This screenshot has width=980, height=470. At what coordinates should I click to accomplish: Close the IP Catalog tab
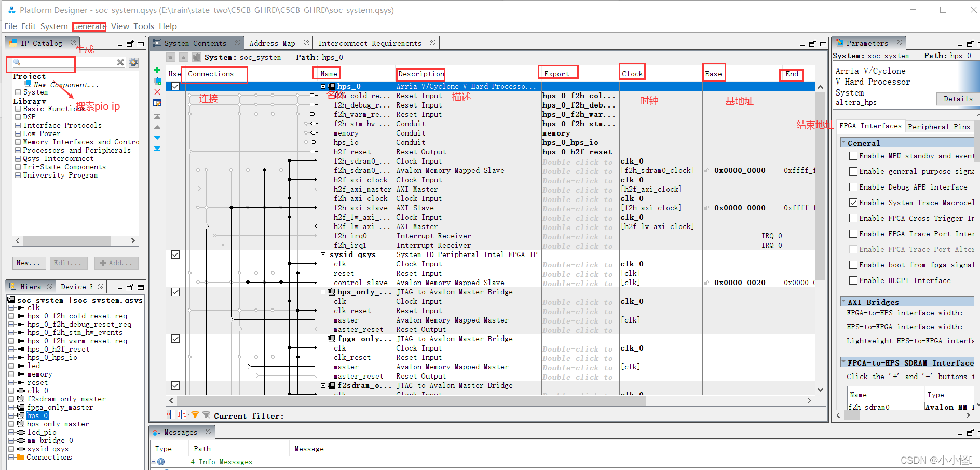(x=73, y=43)
